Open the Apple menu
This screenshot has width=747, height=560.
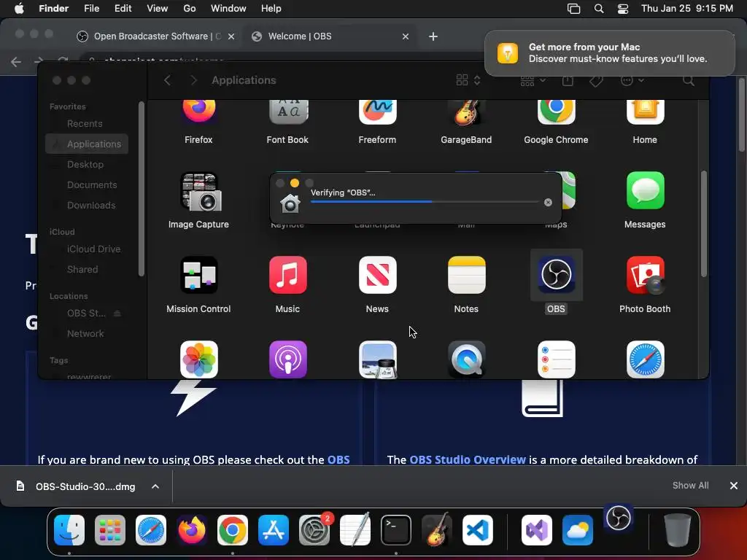(x=19, y=9)
